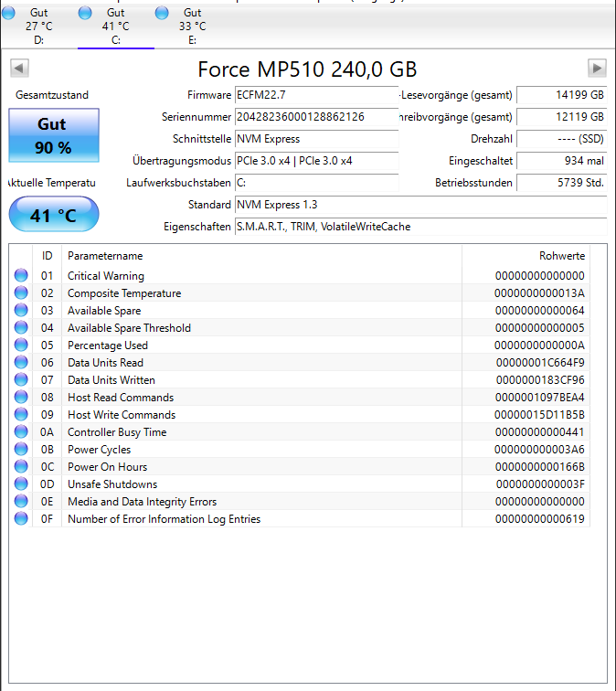The height and width of the screenshot is (691, 616).
Task: Click the ID column header
Action: [48, 256]
